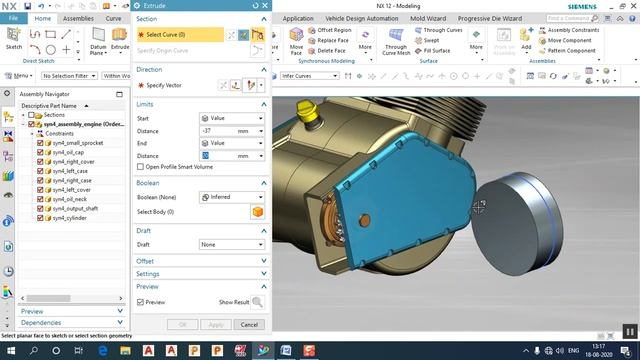Collapse the Limits section
The width and height of the screenshot is (640, 360).
click(264, 104)
